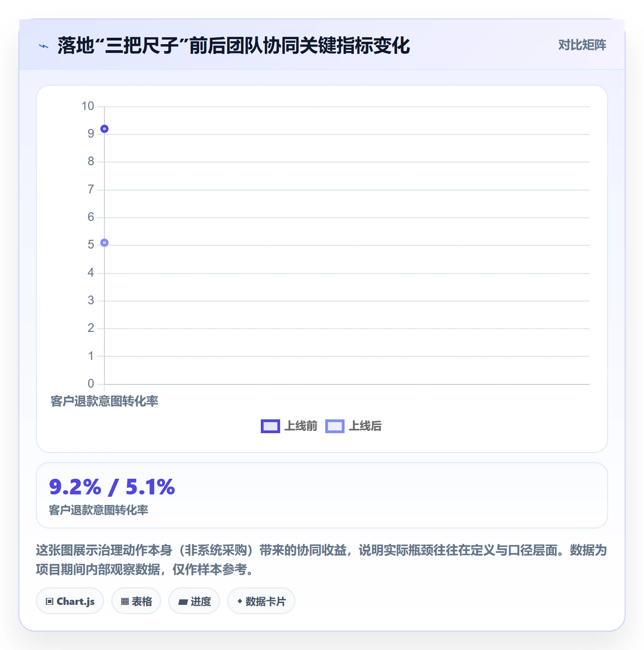
Task: Click the chart title 落地"三把尺子"前后团队协同关键指标变化
Action: pyautogui.click(x=234, y=46)
